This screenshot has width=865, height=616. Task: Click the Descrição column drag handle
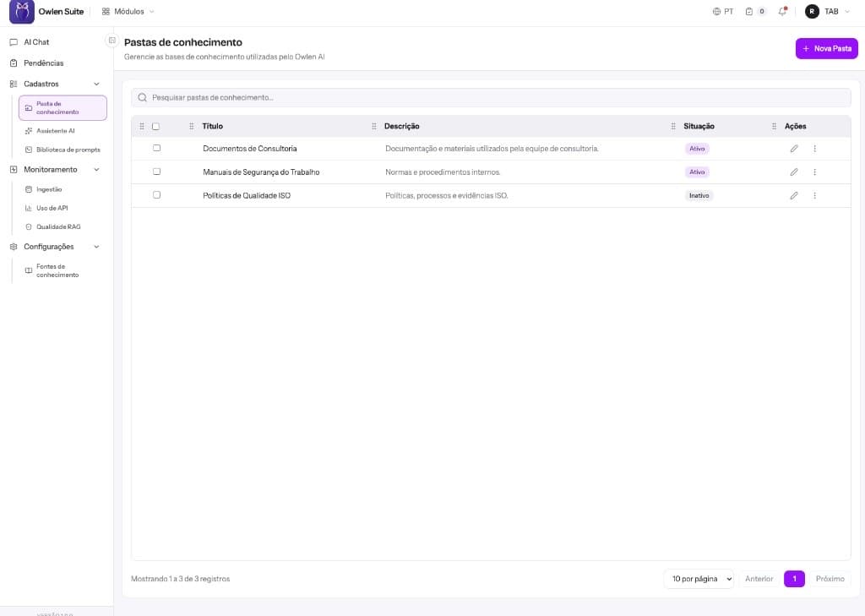tap(374, 127)
